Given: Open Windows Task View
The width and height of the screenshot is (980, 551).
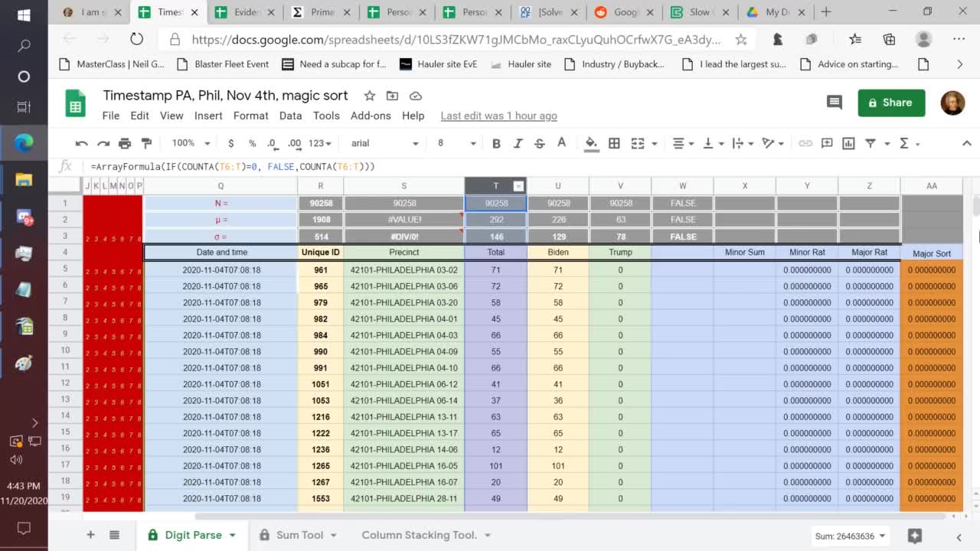Looking at the screenshot, I should point(24,107).
